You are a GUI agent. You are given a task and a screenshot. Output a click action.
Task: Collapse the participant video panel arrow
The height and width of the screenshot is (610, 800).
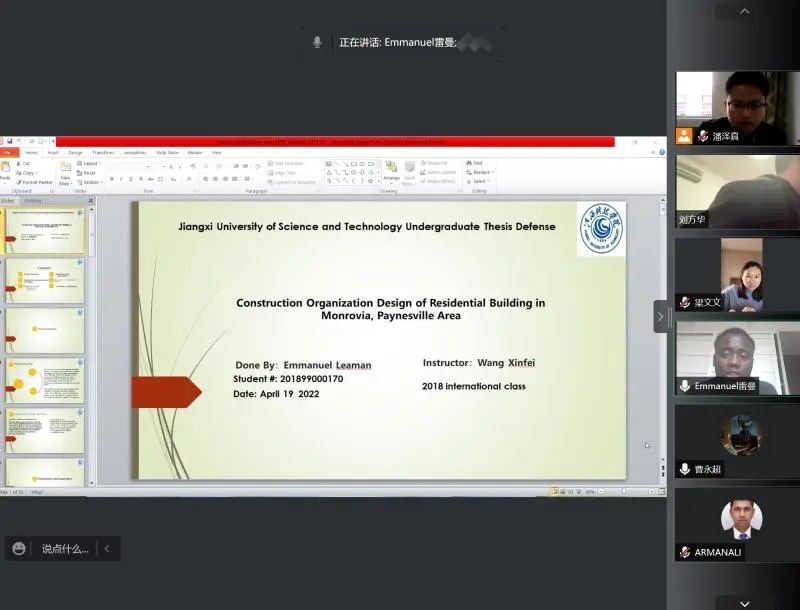[660, 317]
